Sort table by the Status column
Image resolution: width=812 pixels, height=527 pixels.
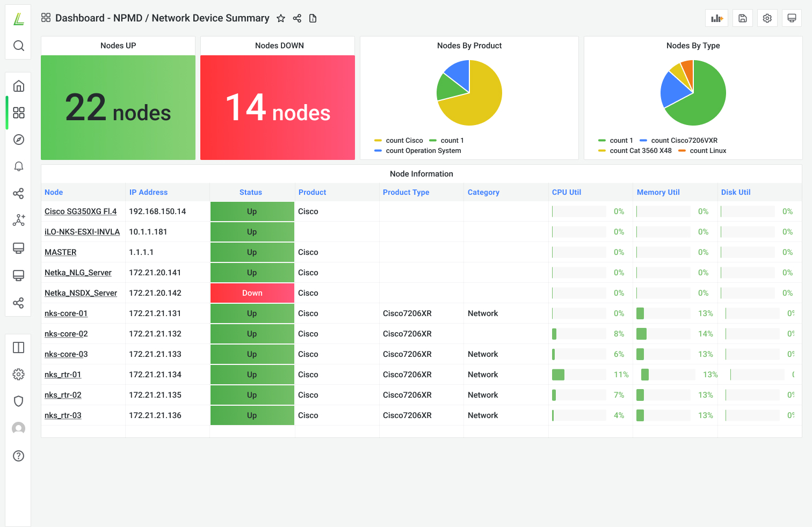[251, 192]
